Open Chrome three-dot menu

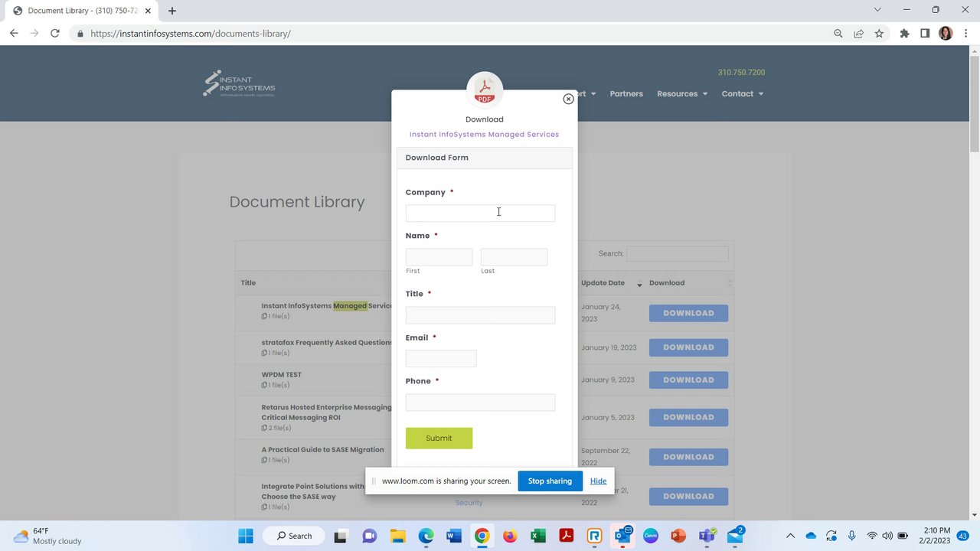pos(966,33)
